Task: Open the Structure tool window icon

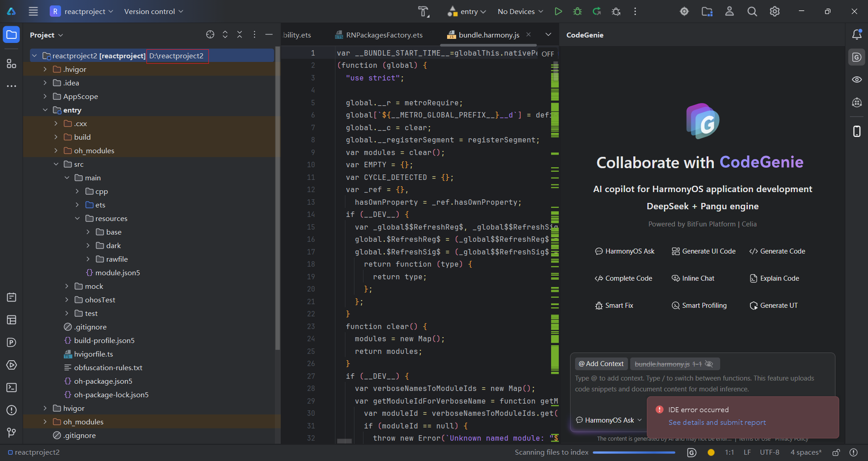Action: pyautogui.click(x=11, y=64)
